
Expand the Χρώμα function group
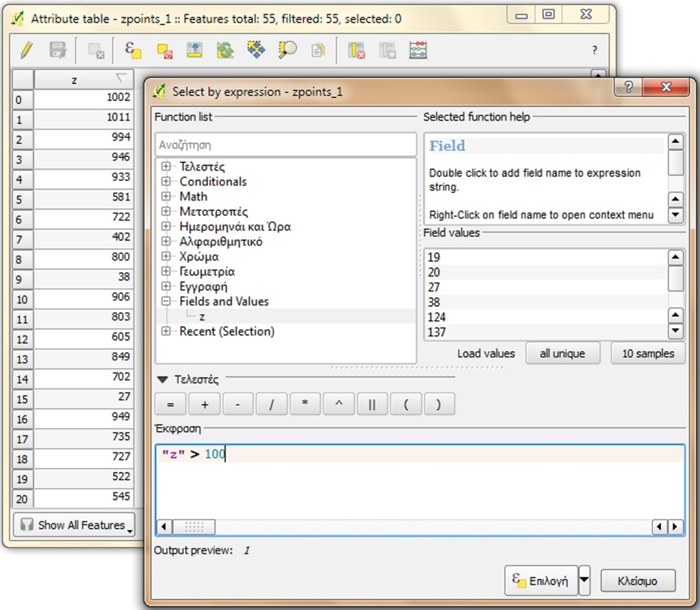[x=166, y=257]
